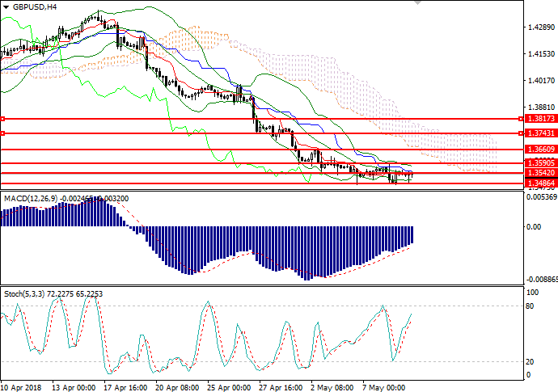Select the 1.35420 red price label

(539, 173)
